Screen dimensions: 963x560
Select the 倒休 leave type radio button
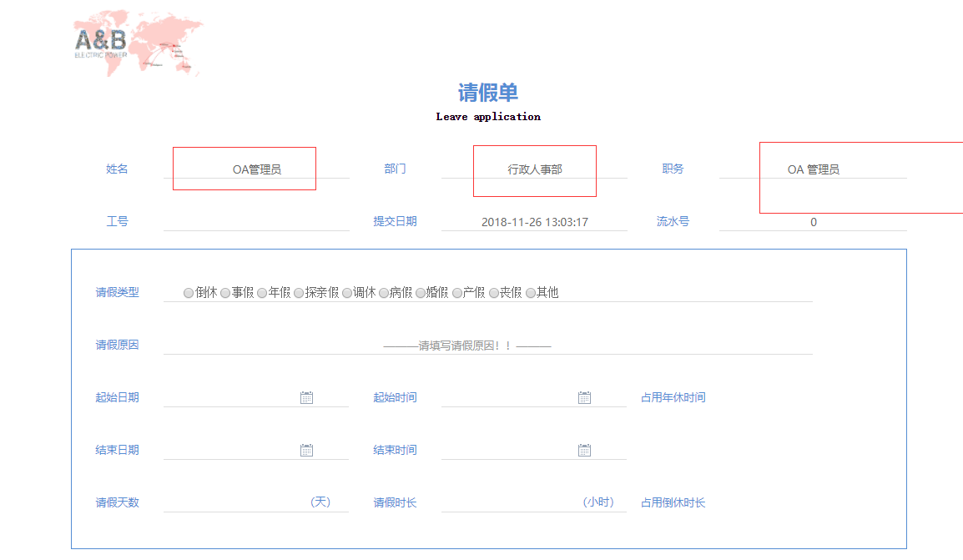coord(189,293)
